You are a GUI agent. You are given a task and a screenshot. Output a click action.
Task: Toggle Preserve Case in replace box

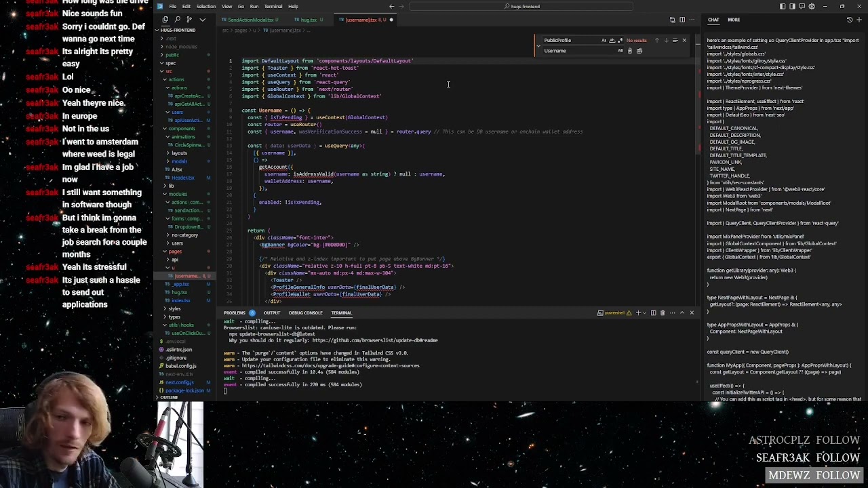(620, 51)
